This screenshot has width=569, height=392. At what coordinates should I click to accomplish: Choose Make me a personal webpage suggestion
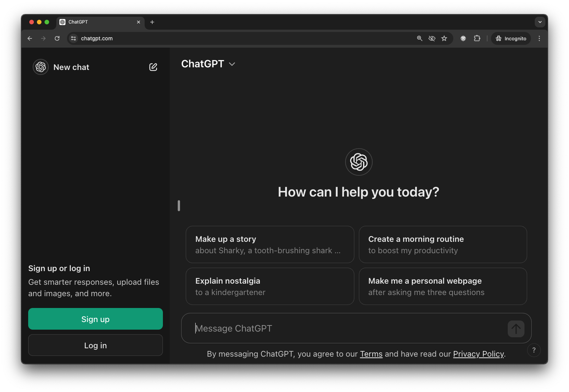click(443, 286)
